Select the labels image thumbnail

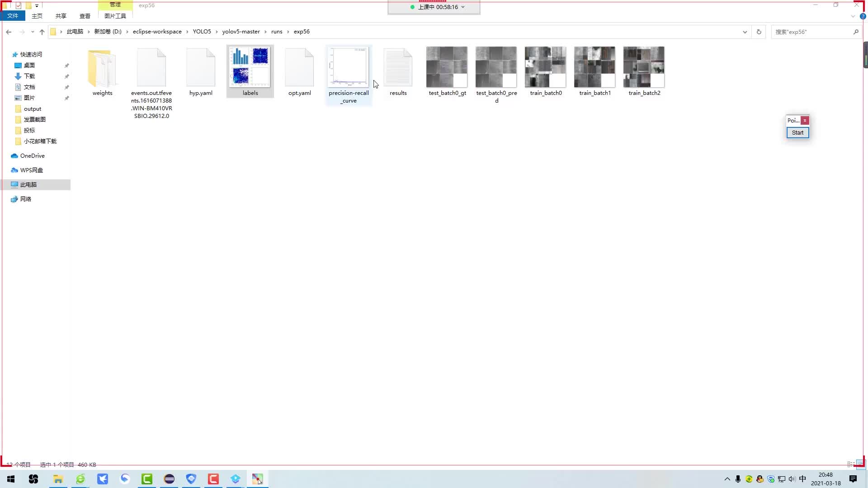click(250, 67)
